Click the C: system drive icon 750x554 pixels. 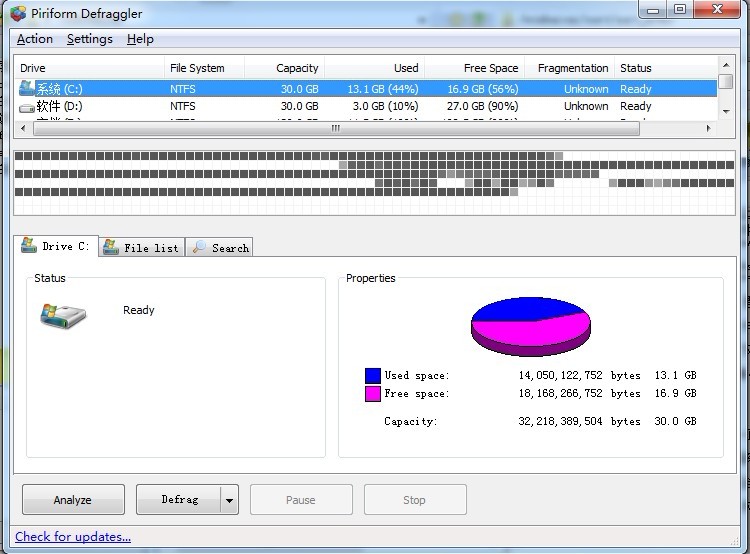[x=27, y=88]
